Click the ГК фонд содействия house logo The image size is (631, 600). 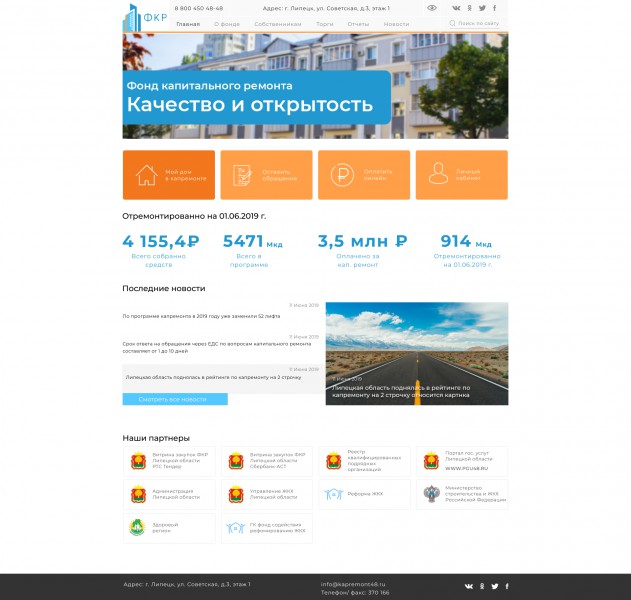point(235,528)
